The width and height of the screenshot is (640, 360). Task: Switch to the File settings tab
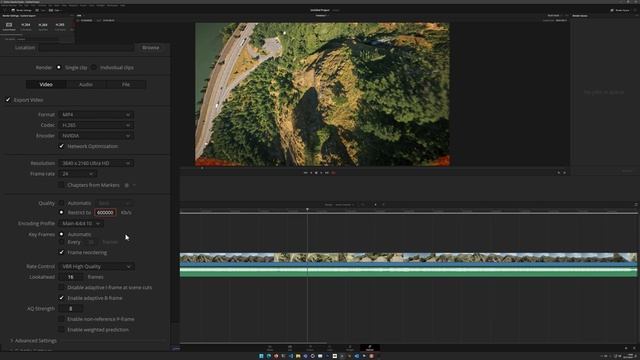[126, 84]
